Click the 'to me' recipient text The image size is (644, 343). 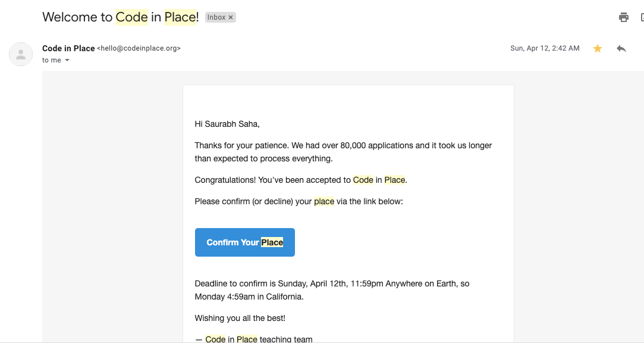click(52, 60)
